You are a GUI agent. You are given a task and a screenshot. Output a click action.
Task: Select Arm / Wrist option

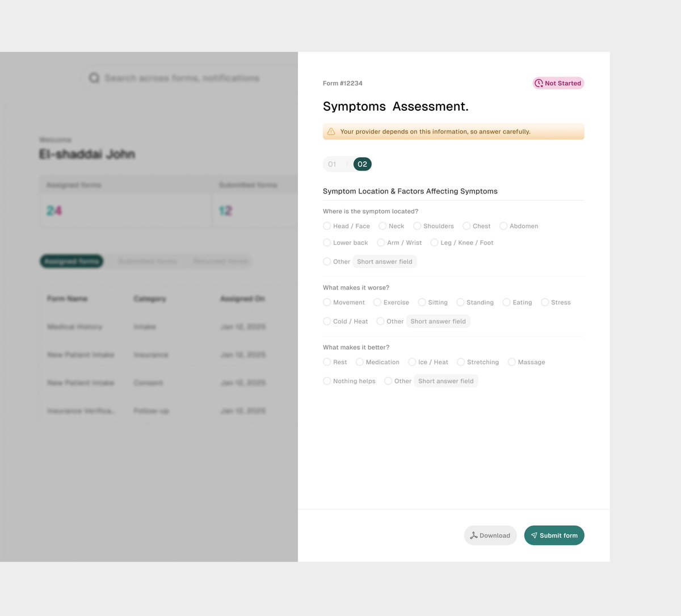(381, 242)
